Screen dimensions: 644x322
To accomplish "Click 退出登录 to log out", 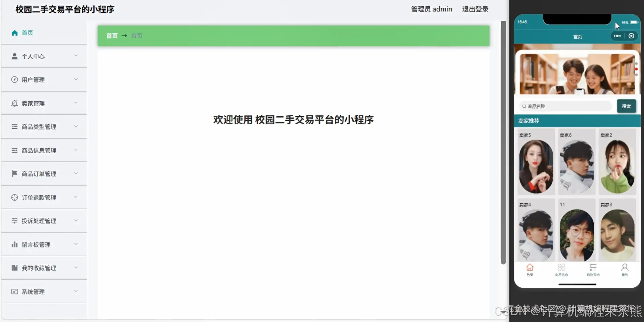I will [475, 9].
